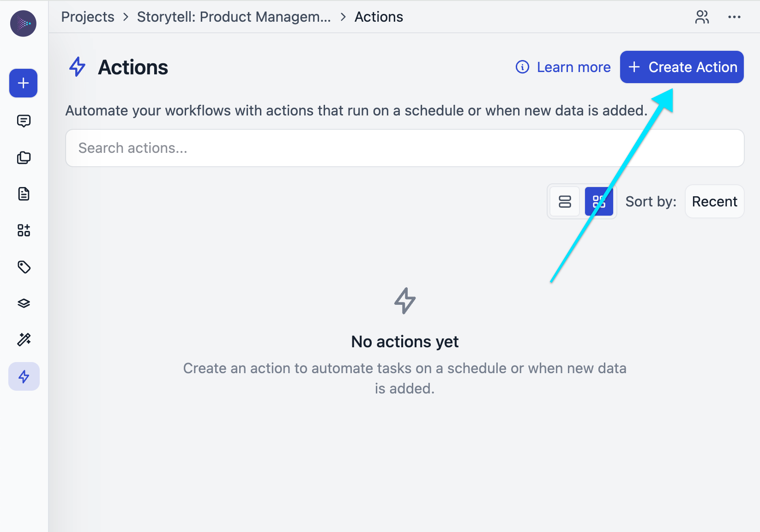Click the Search actions input field

tap(404, 148)
